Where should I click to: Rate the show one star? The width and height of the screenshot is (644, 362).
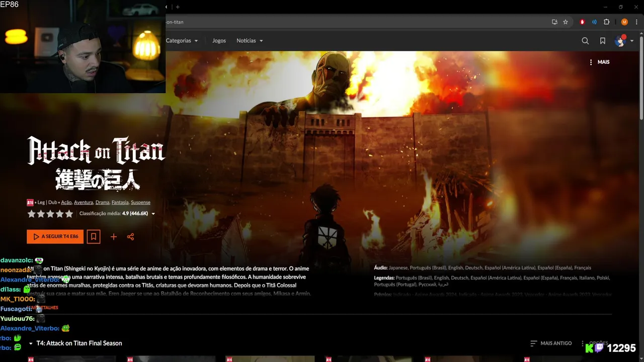tap(31, 214)
